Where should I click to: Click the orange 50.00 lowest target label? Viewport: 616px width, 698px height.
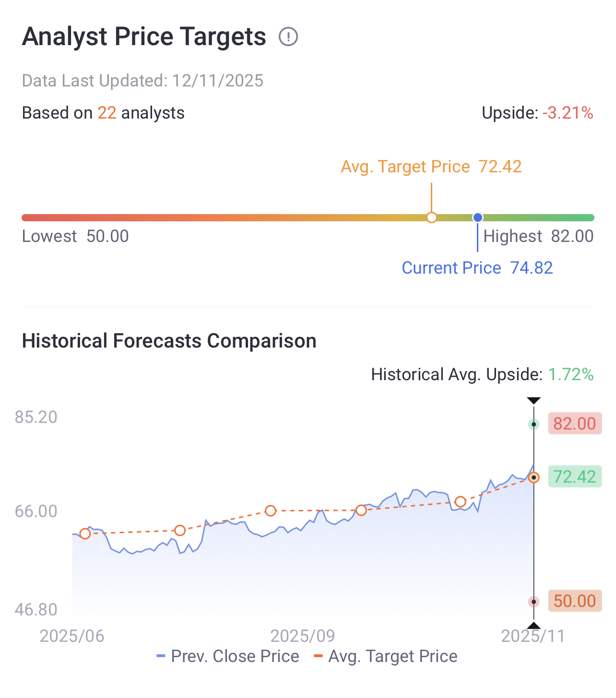574,601
